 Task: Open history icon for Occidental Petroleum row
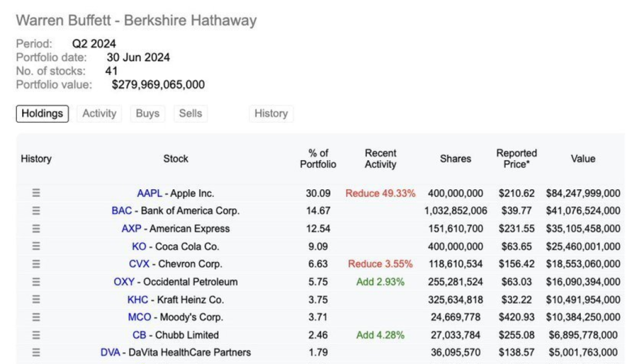click(36, 281)
